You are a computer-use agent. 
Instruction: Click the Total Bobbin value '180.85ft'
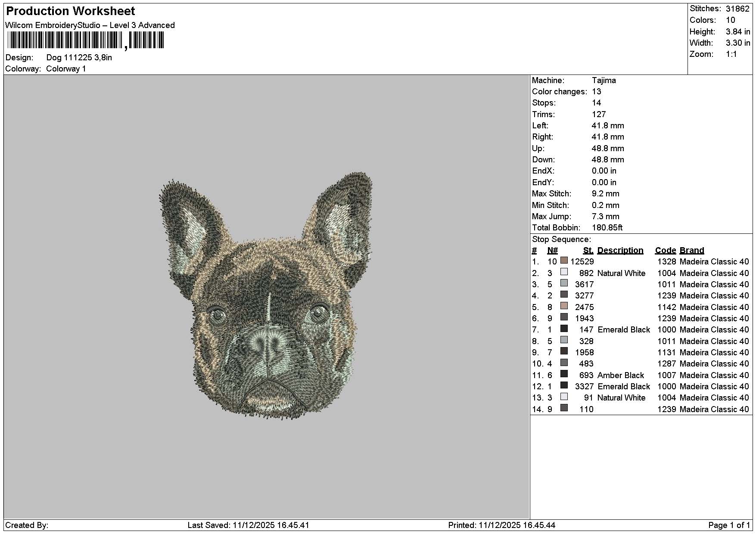click(x=607, y=228)
